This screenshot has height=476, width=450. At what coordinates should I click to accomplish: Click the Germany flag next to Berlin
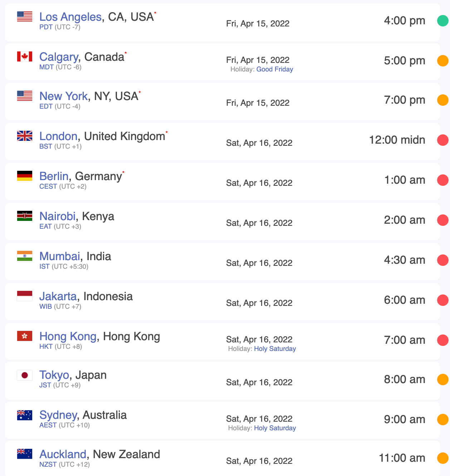pyautogui.click(x=25, y=176)
